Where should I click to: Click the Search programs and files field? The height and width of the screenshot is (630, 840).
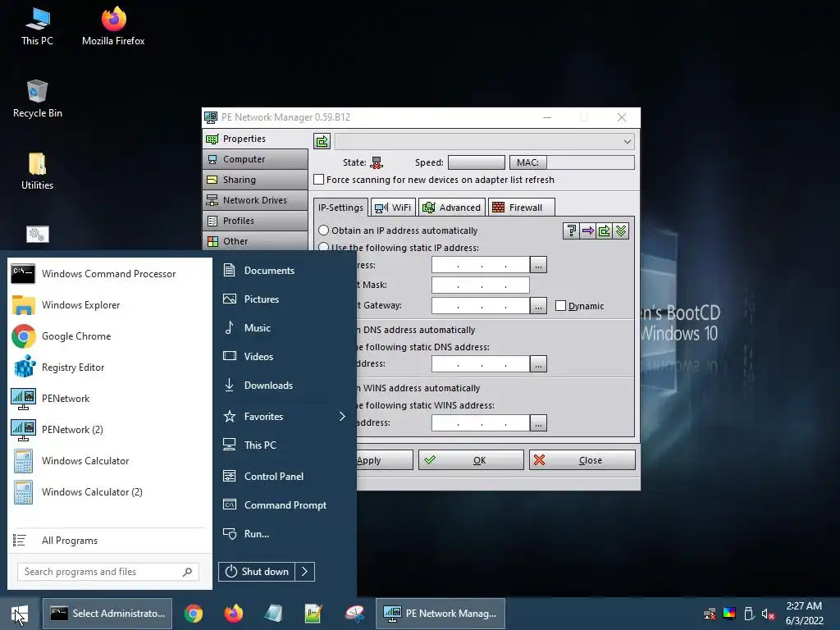coord(108,572)
